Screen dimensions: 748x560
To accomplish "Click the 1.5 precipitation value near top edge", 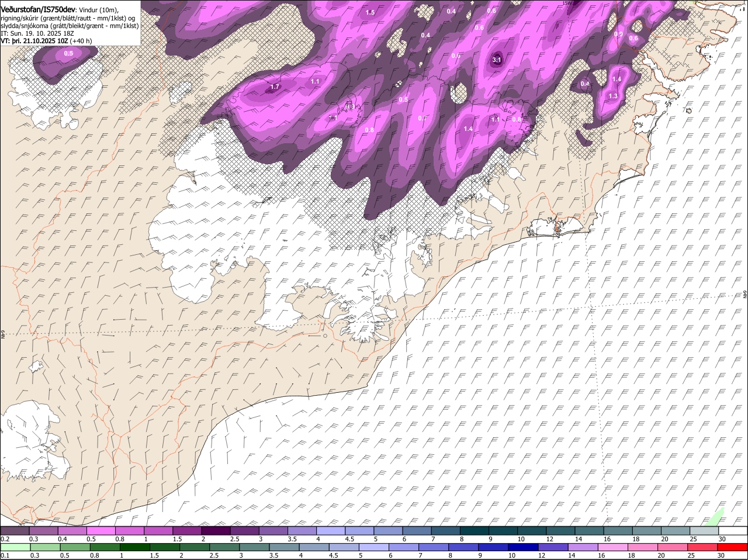I will [370, 12].
